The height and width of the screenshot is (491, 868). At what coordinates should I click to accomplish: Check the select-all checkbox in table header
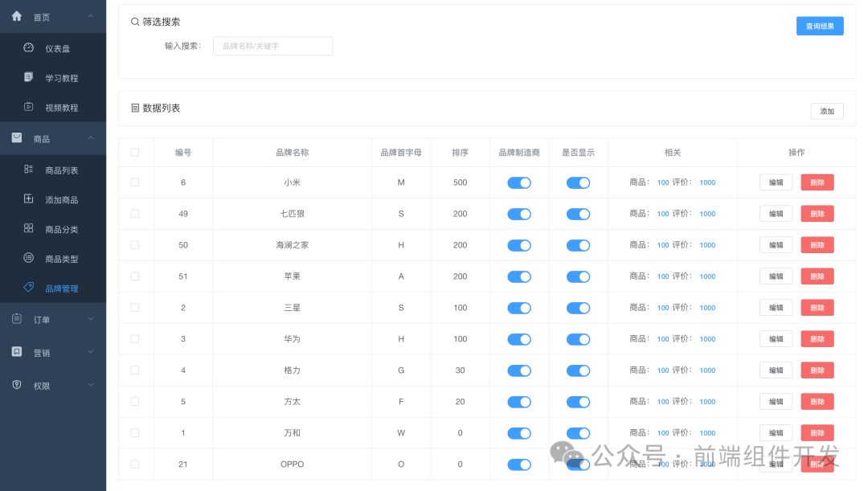click(135, 152)
